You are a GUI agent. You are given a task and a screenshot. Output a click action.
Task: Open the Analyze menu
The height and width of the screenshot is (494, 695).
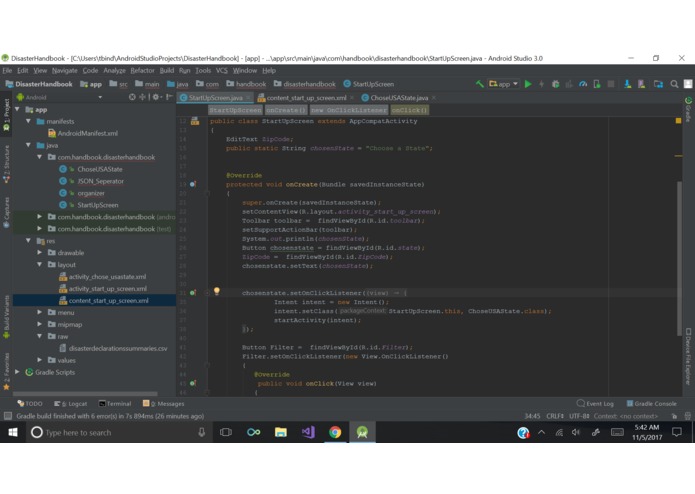114,70
